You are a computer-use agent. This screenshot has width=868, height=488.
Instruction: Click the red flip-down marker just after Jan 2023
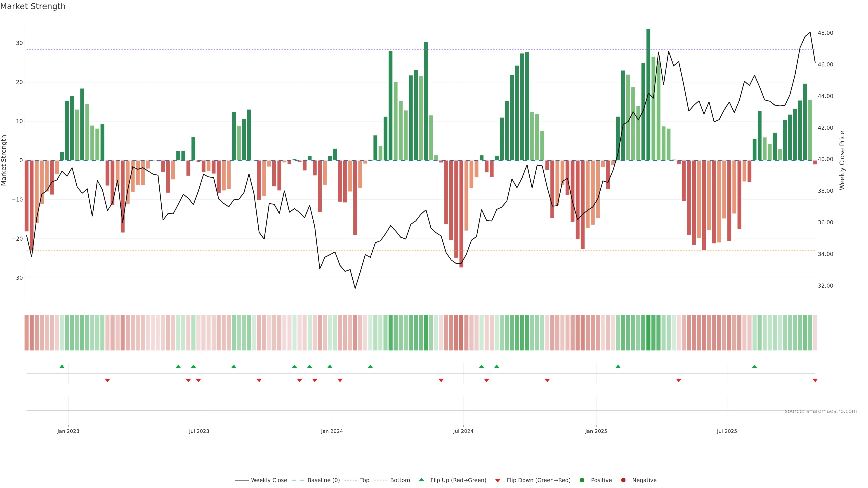[x=108, y=380]
